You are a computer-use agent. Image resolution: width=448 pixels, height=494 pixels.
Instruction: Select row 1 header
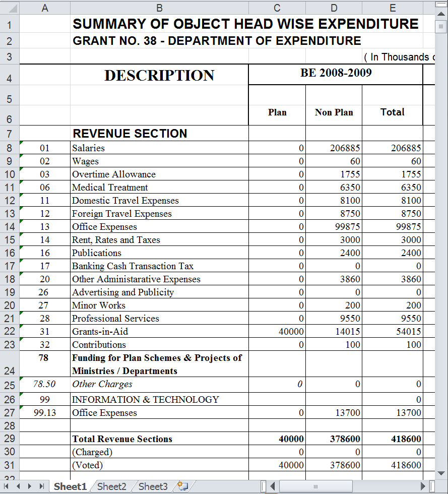tap(10, 25)
